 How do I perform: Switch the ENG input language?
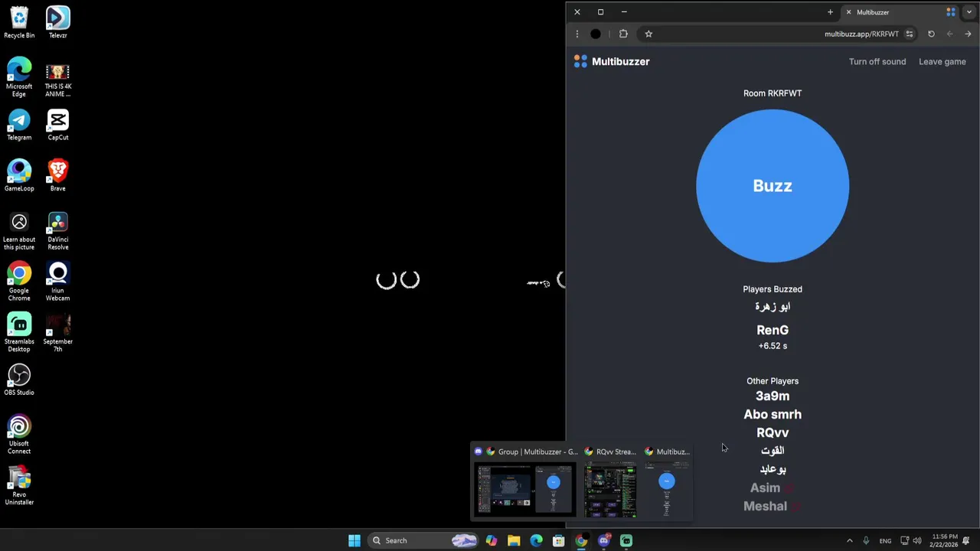click(885, 540)
